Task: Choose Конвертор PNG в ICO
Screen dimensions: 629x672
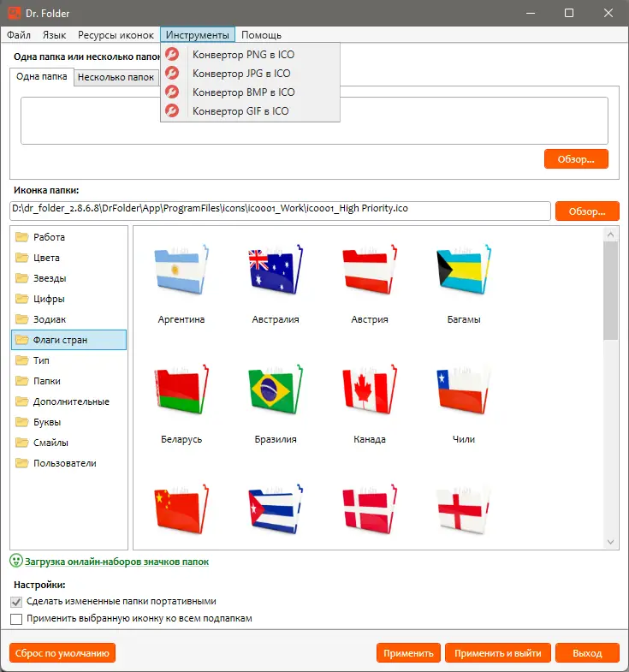Action: coord(250,55)
